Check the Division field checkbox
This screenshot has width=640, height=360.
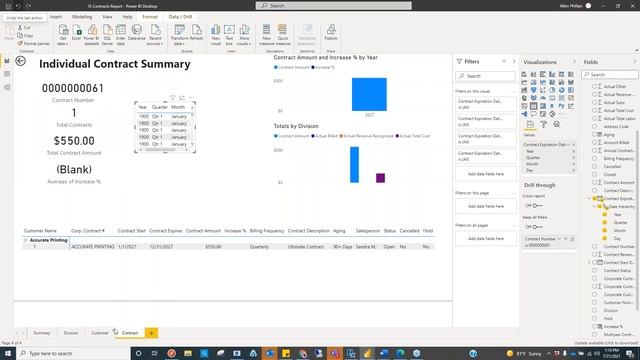pos(595,311)
